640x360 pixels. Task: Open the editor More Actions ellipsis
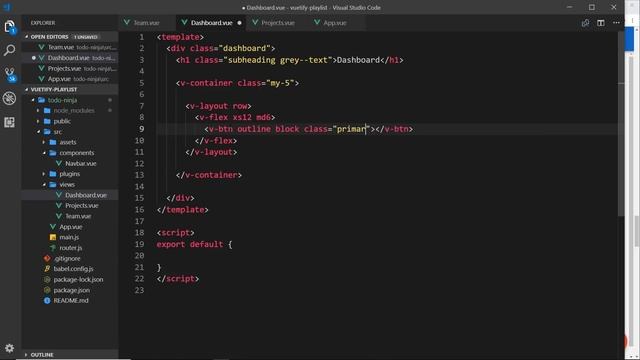pyautogui.click(x=616, y=23)
